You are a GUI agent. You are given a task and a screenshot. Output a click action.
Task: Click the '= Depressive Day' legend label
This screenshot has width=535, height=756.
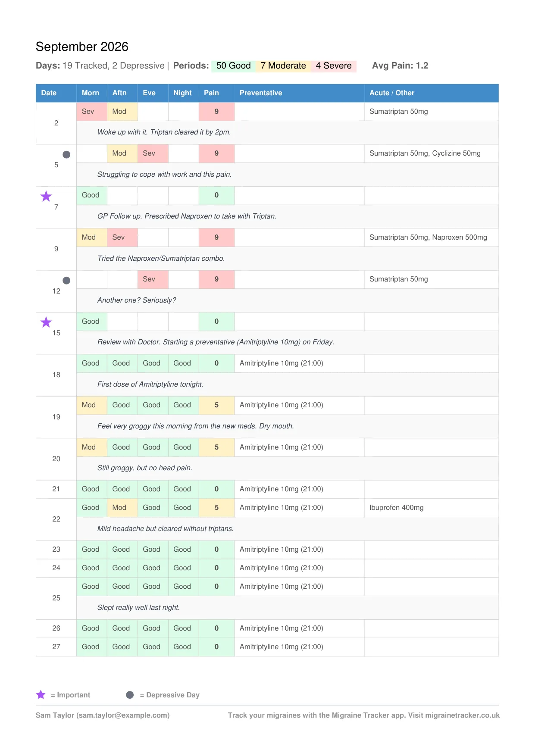click(x=170, y=695)
